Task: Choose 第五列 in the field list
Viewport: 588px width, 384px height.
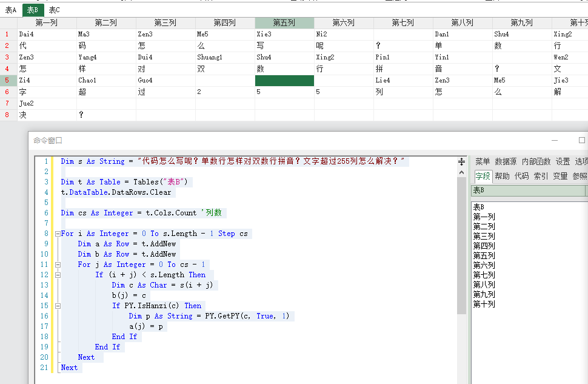Action: coord(484,255)
